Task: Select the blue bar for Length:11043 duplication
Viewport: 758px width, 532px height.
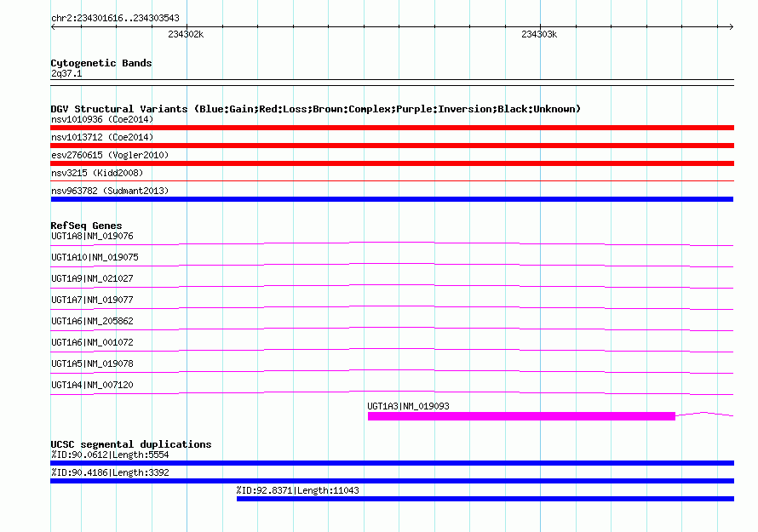Action: click(x=485, y=499)
